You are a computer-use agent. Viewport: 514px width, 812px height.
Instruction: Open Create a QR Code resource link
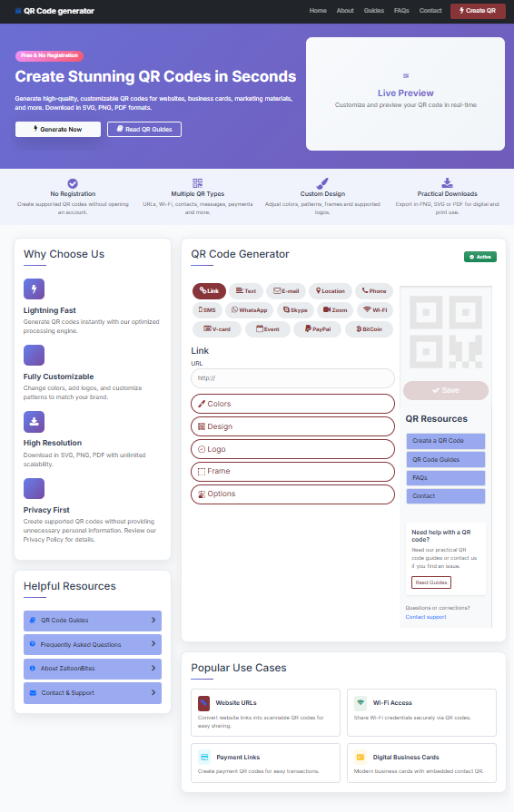[x=446, y=441]
